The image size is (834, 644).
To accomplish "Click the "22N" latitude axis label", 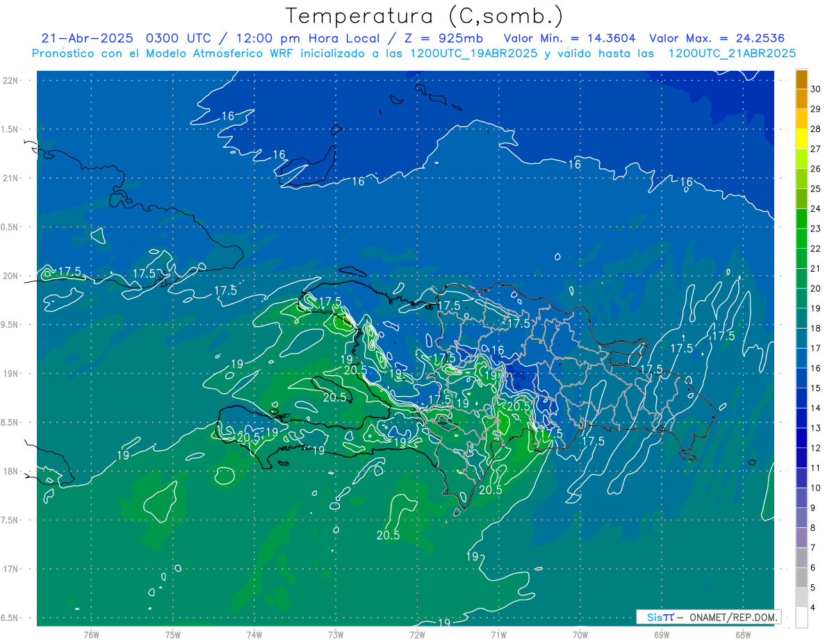I will coord(11,80).
